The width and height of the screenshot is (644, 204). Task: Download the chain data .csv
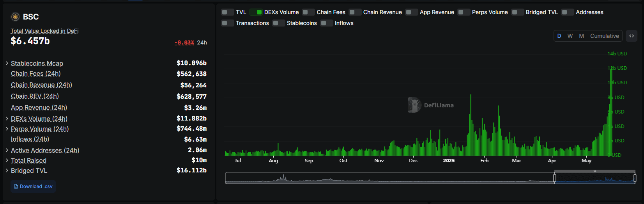[33, 186]
